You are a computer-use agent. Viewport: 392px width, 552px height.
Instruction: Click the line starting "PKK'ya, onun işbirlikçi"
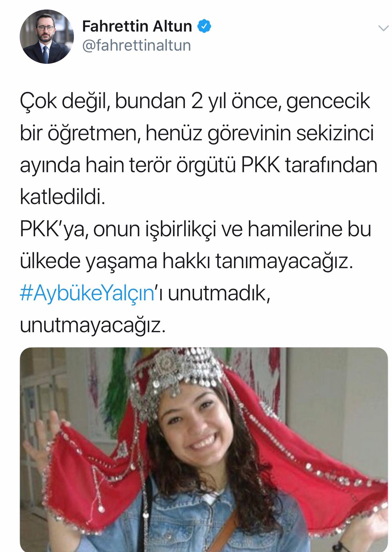[x=195, y=229]
